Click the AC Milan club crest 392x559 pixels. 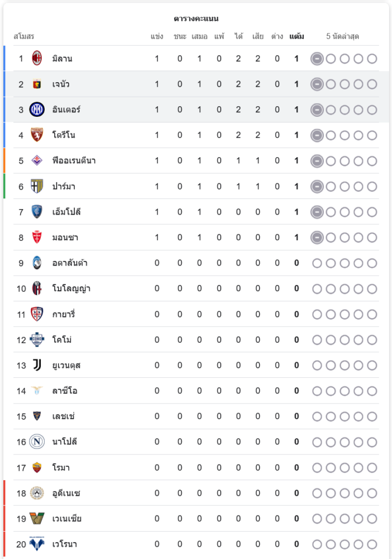(37, 58)
